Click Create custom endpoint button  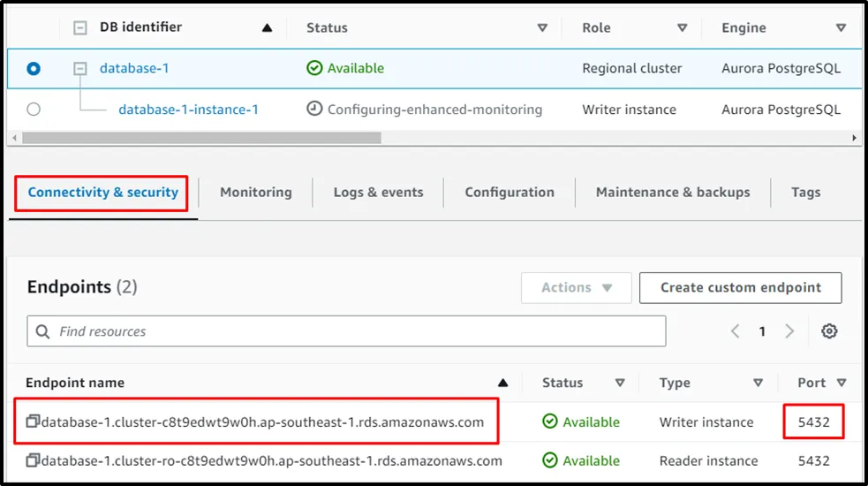(739, 288)
